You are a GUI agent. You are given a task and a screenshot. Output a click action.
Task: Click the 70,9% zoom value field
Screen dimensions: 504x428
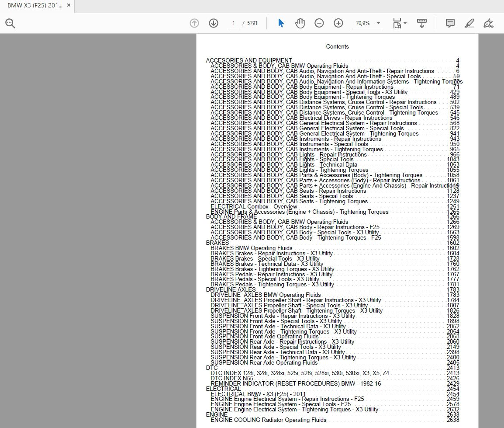(363, 23)
